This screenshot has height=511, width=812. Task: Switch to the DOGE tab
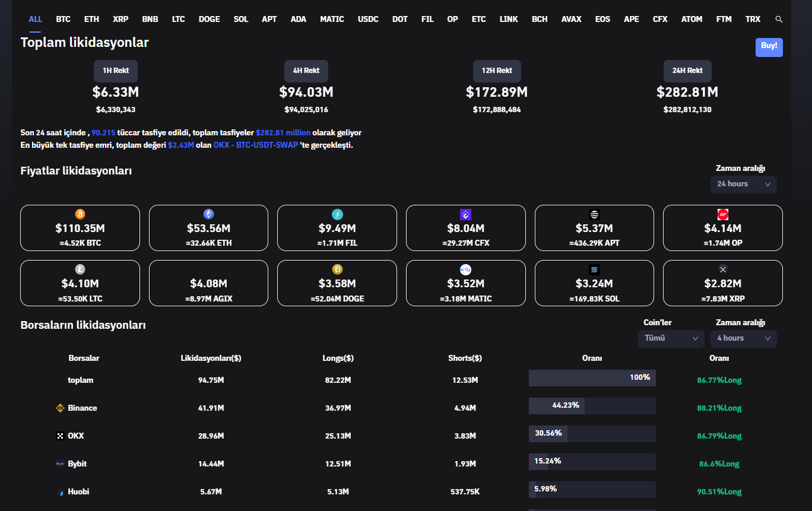pyautogui.click(x=209, y=20)
